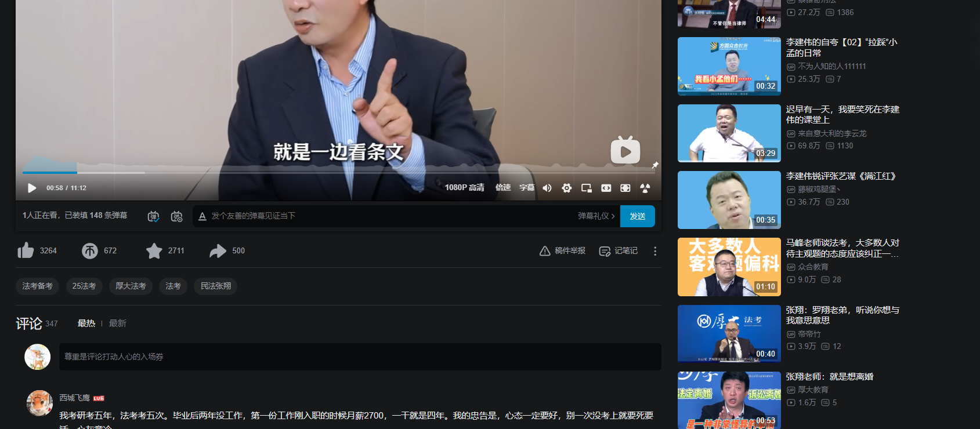Sort comments by 最热
Image resolution: width=980 pixels, height=429 pixels.
tap(86, 323)
